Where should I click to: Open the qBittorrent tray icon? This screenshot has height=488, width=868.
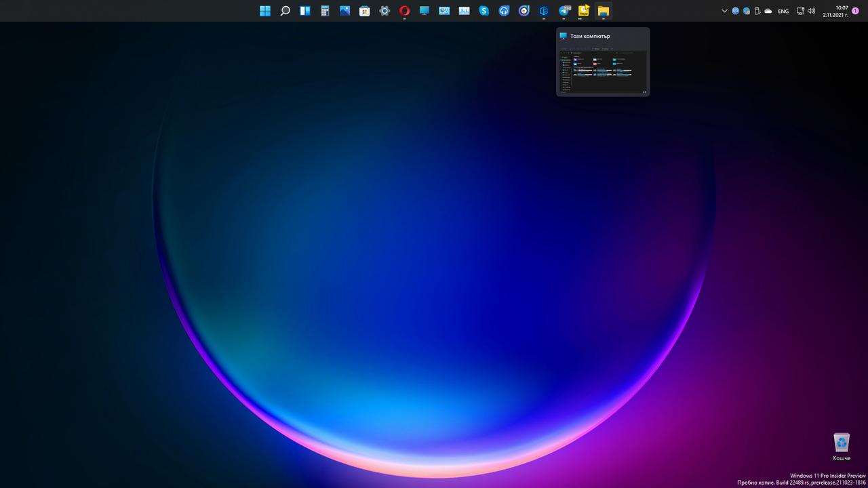tap(736, 11)
